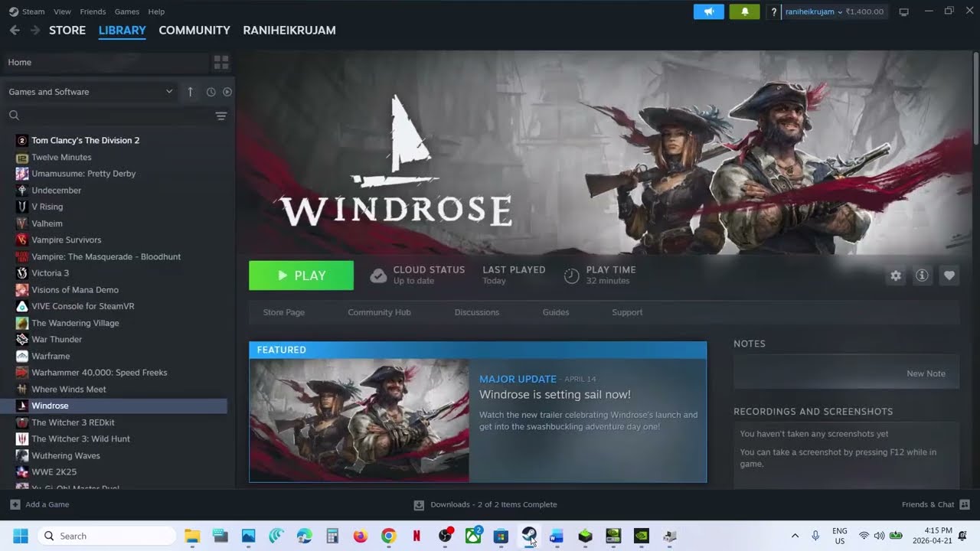Select Twelve Minutes in the library
Screen dimensions: 980x551
pyautogui.click(x=61, y=157)
